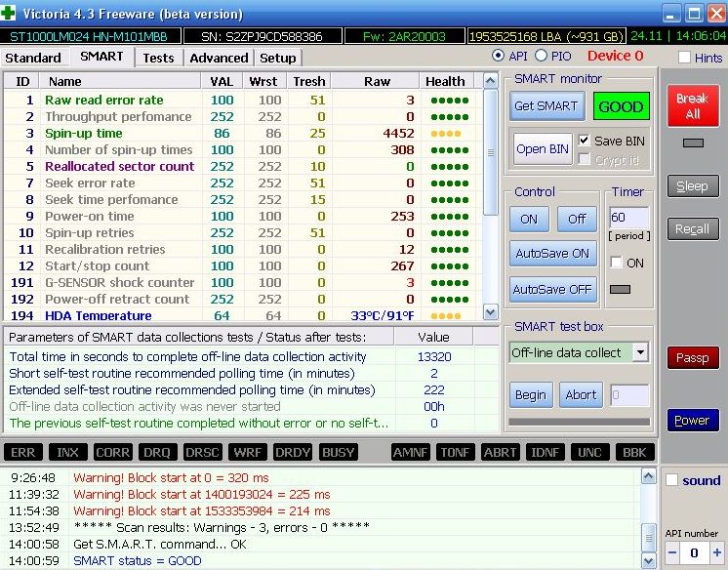Viewport: 728px width, 570px height.
Task: Click the SMART table vertical scrollbar thumb
Action: coord(490,152)
